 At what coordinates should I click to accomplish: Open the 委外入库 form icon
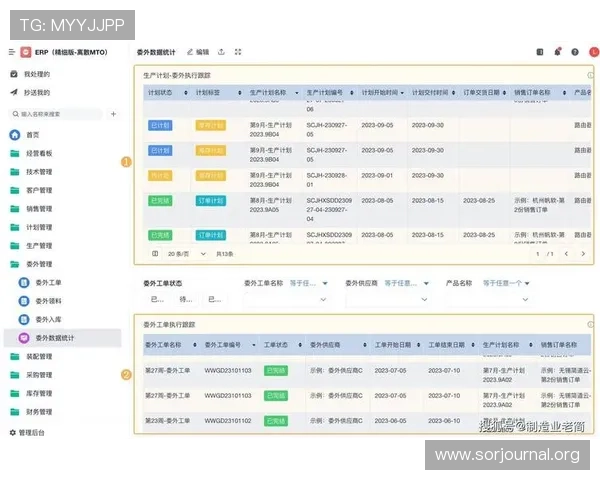pos(24,319)
